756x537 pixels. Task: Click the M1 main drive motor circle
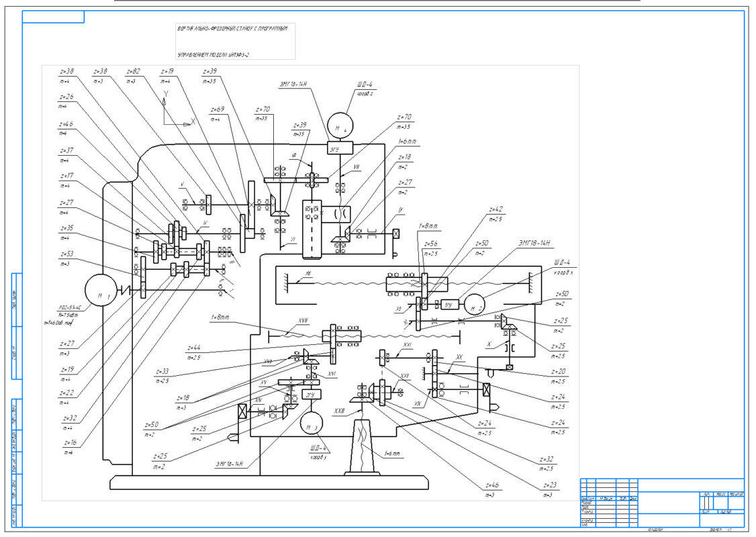pos(101,290)
